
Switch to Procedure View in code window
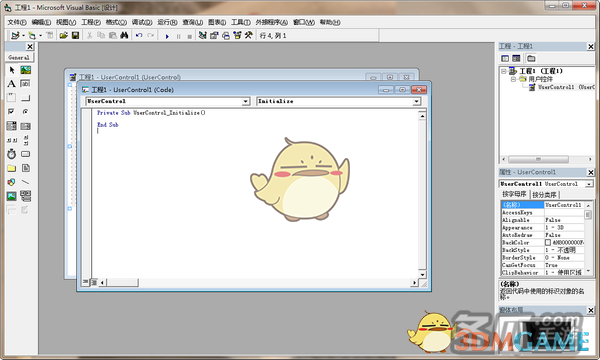coord(85,282)
